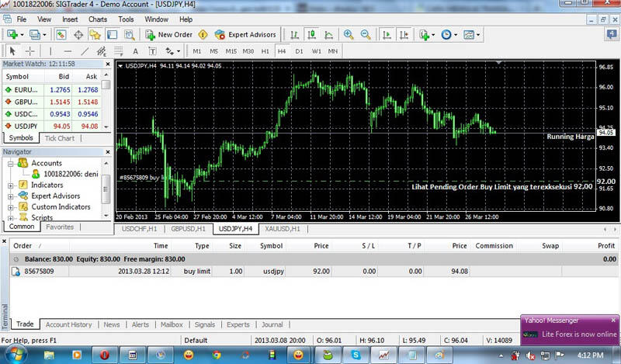Expand the Scripts tree node
The width and height of the screenshot is (621, 364).
pos(10,217)
